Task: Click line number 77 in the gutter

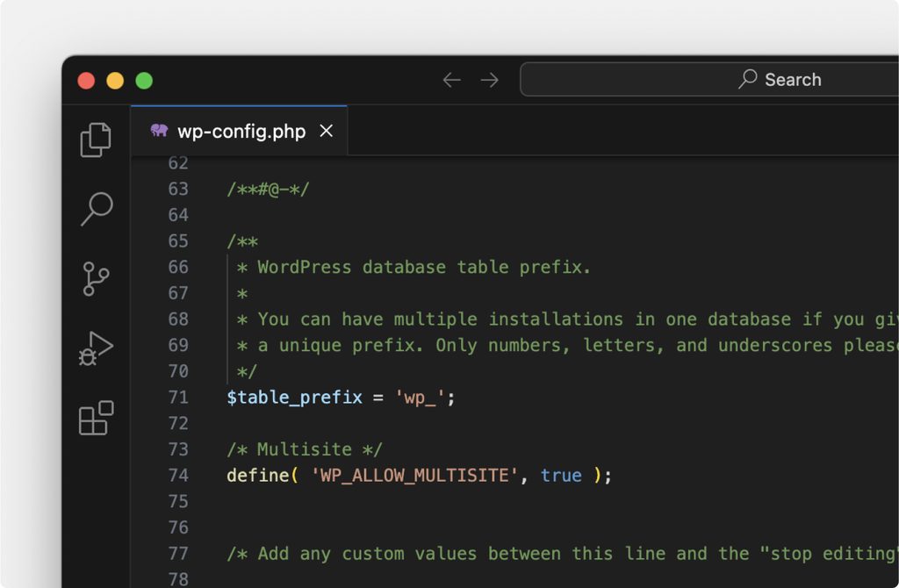Action: tap(178, 553)
